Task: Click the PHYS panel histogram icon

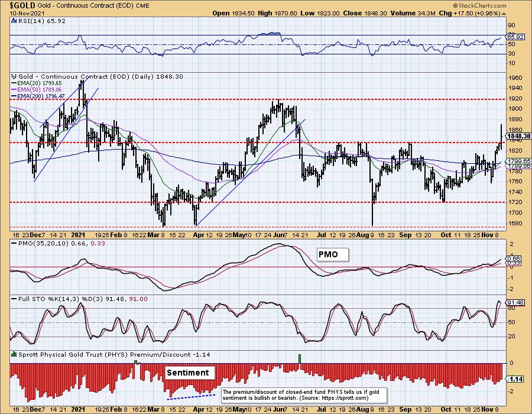Action: pos(14,354)
